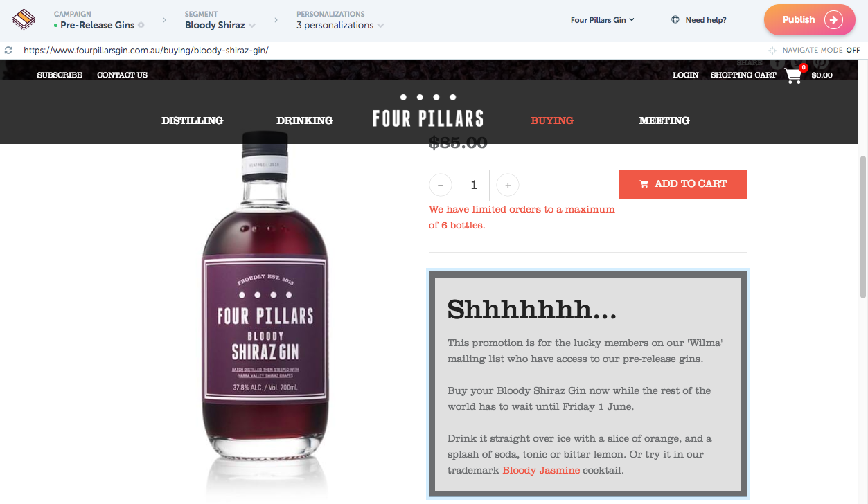Click the app logo icon in top-left
Viewport: 868px width, 504px height.
point(25,19)
